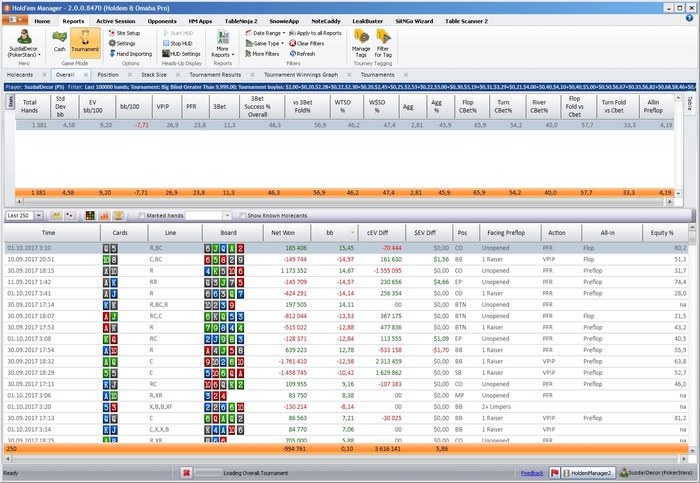Click Apply to all Reports
This screenshot has height=483, width=700.
click(x=315, y=33)
